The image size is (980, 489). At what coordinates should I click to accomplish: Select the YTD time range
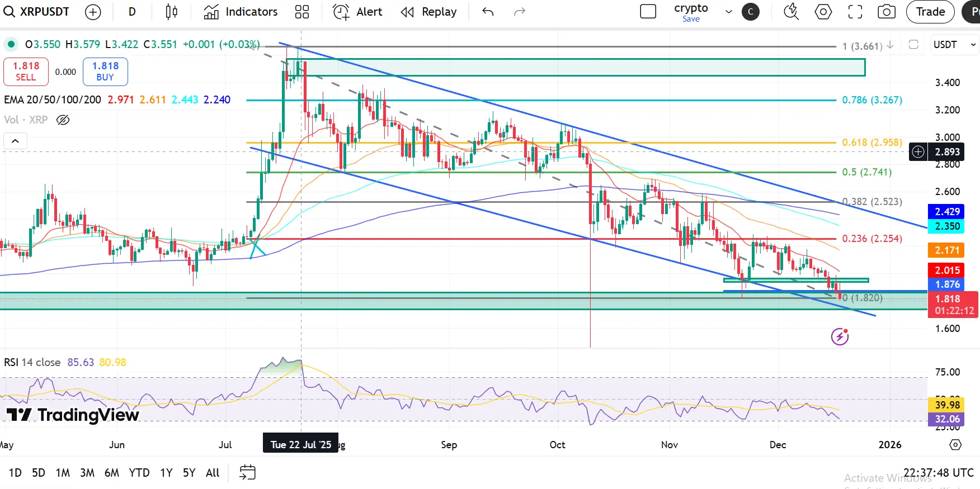point(139,473)
